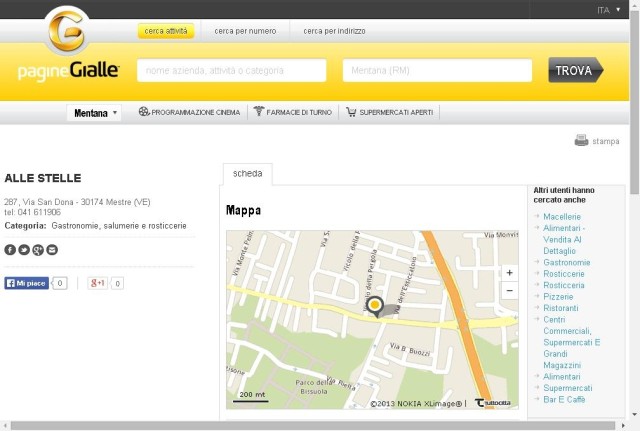
Task: Like the page with Mi piace button
Action: click(x=27, y=283)
